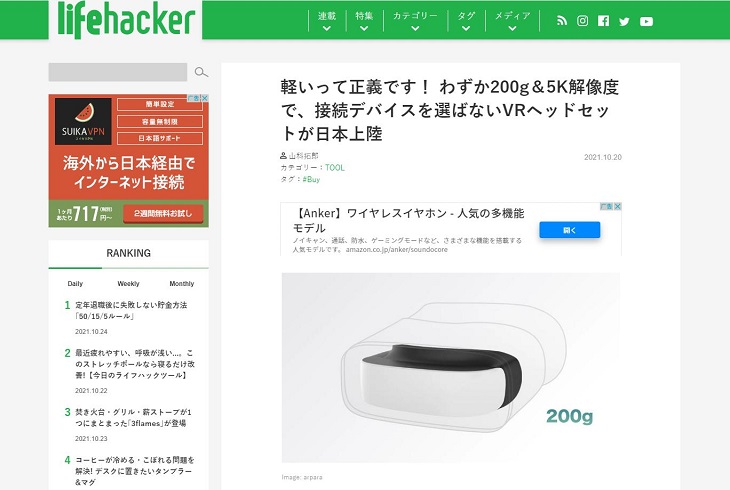Image resolution: width=730 pixels, height=490 pixels.
Task: Open the TOOL category link
Action: click(335, 168)
